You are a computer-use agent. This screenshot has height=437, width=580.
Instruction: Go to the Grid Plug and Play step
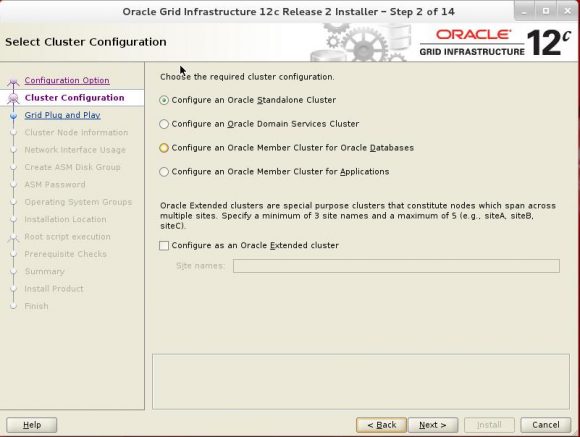tap(63, 115)
